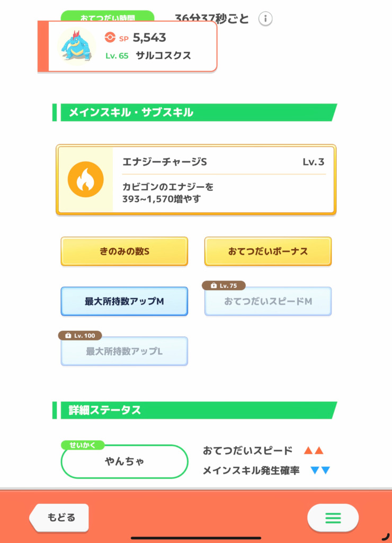Viewport: 392px width, 543px height.
Task: Tap the orange up arrows for helping speed
Action: (314, 451)
